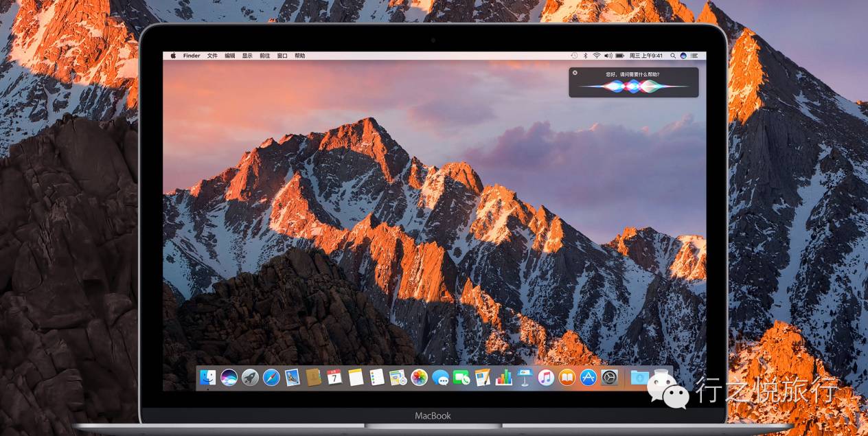The image size is (868, 436).
Task: Launch the Photos app
Action: click(419, 377)
